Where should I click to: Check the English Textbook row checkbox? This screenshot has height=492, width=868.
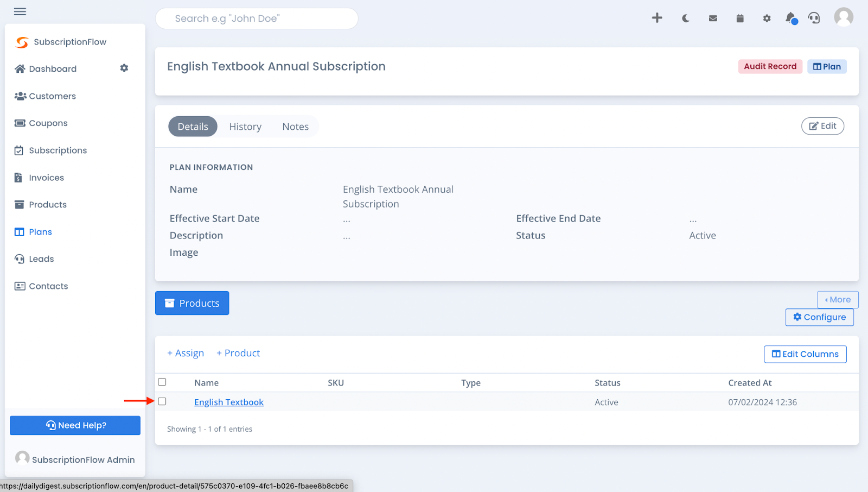pos(162,401)
